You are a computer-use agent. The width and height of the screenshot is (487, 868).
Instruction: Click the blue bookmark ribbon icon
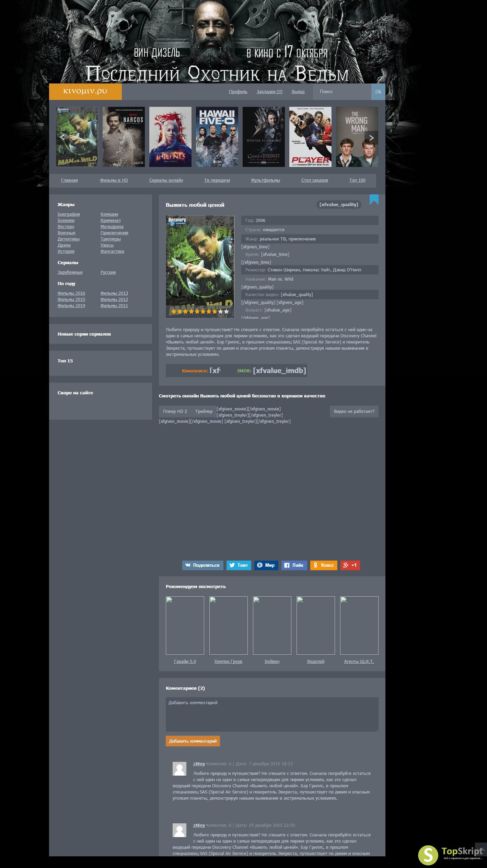click(374, 200)
